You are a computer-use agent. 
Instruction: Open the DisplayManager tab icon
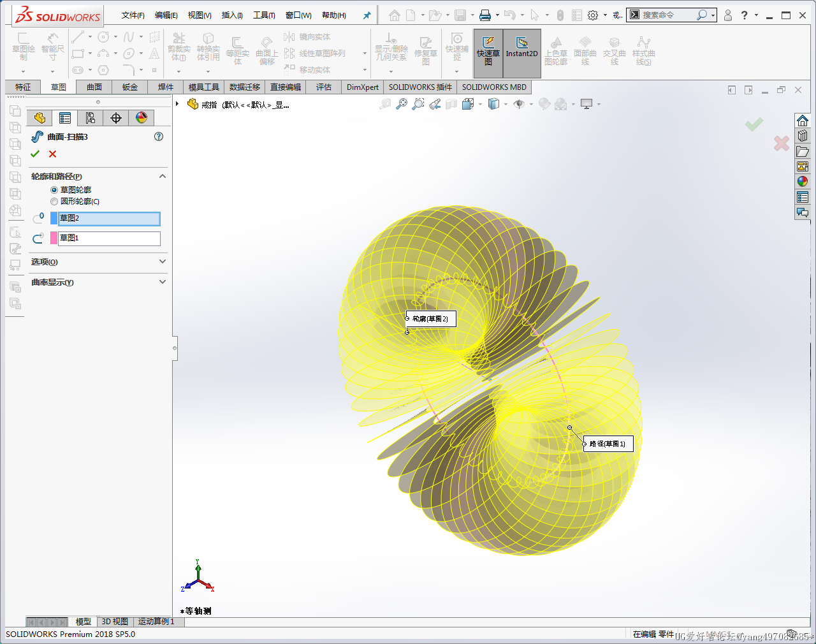coord(142,118)
